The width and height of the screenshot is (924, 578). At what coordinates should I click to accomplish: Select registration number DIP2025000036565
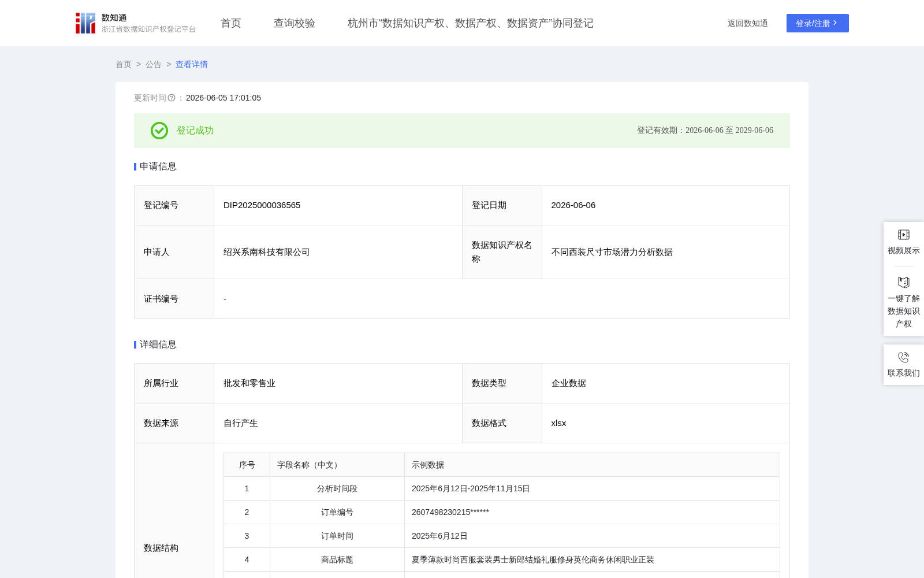262,205
